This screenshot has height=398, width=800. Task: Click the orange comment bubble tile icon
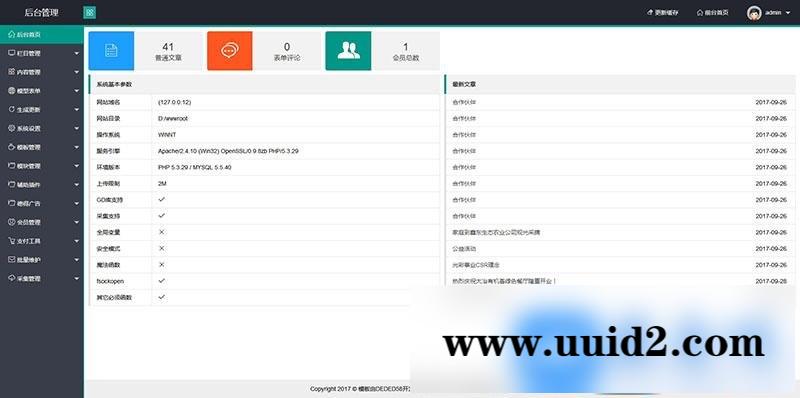(x=230, y=51)
